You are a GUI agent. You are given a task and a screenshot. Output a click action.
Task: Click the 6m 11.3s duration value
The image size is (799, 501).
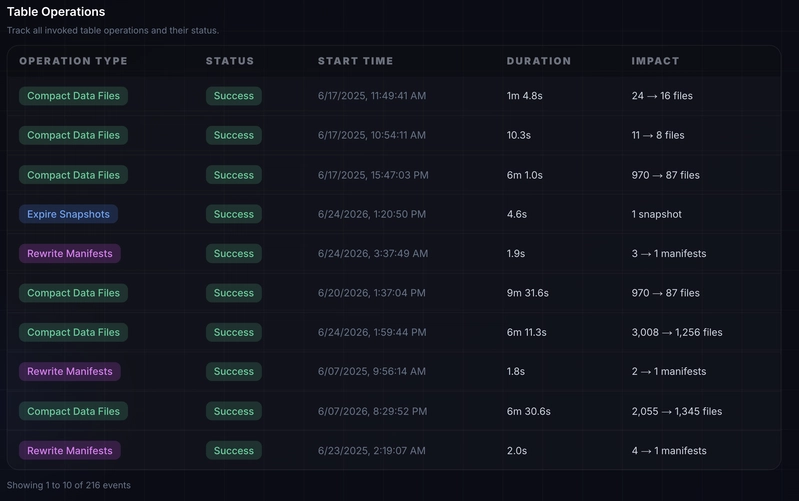pyautogui.click(x=526, y=332)
